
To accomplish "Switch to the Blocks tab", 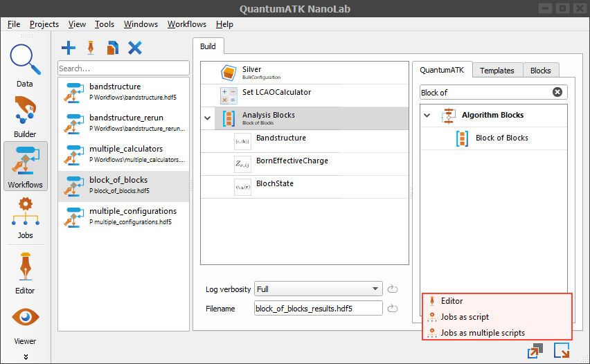I will point(540,71).
